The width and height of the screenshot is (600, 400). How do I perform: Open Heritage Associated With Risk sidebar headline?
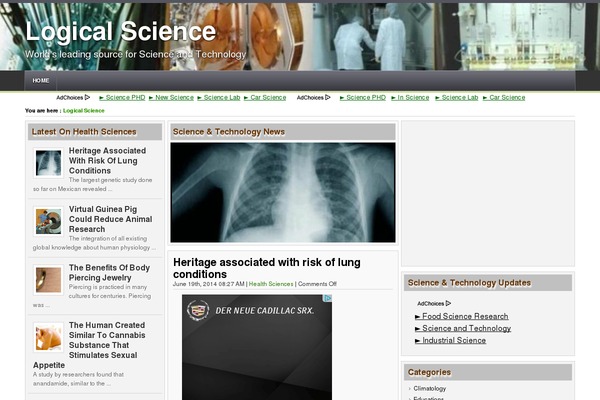click(107, 161)
